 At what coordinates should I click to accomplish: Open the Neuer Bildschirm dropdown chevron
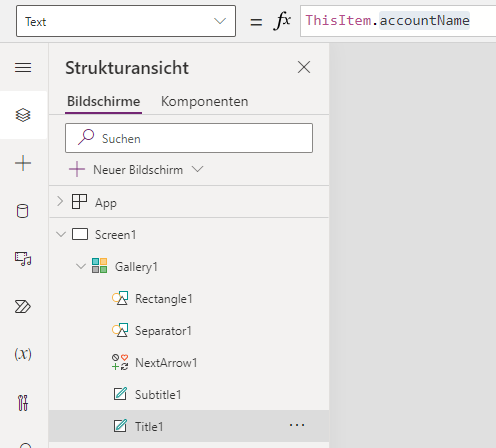(197, 169)
